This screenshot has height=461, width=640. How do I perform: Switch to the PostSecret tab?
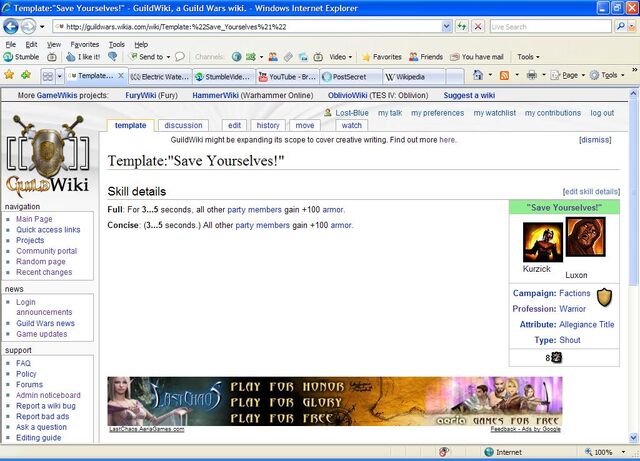pyautogui.click(x=351, y=77)
